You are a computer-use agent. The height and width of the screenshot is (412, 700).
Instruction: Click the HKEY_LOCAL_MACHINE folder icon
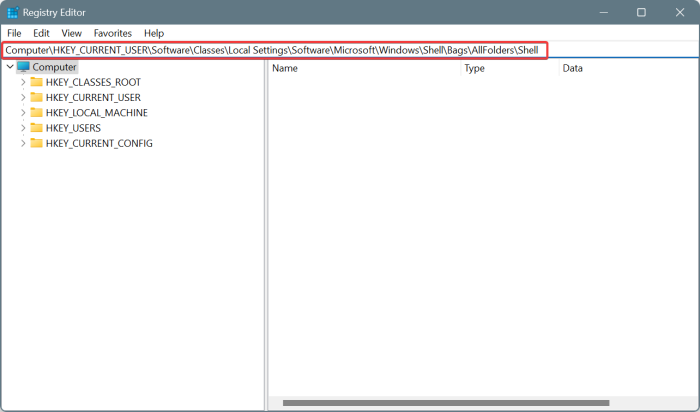point(36,112)
